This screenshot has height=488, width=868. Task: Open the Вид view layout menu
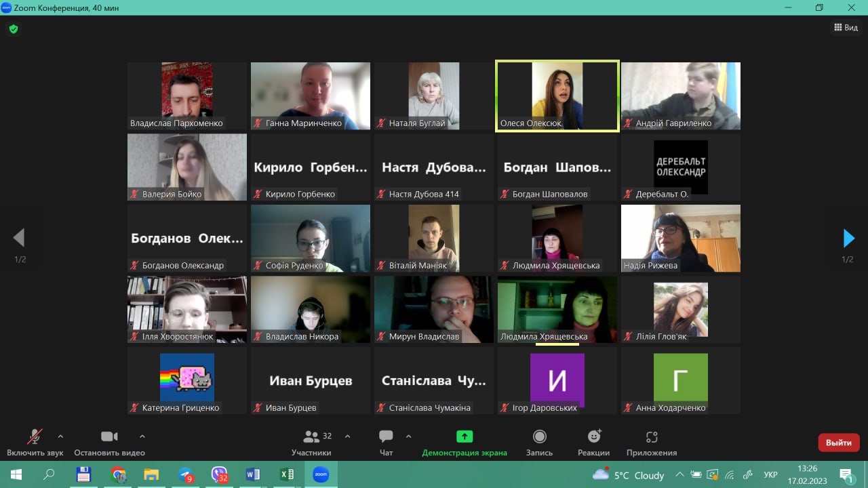846,28
